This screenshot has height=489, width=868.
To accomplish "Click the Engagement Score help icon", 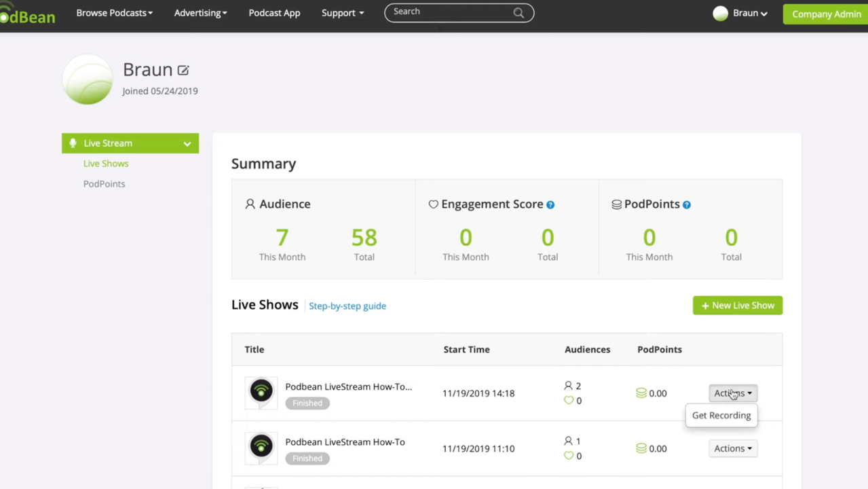I will point(550,204).
